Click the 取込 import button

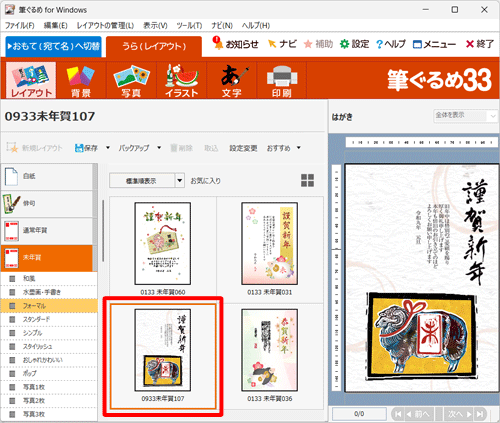pyautogui.click(x=211, y=148)
